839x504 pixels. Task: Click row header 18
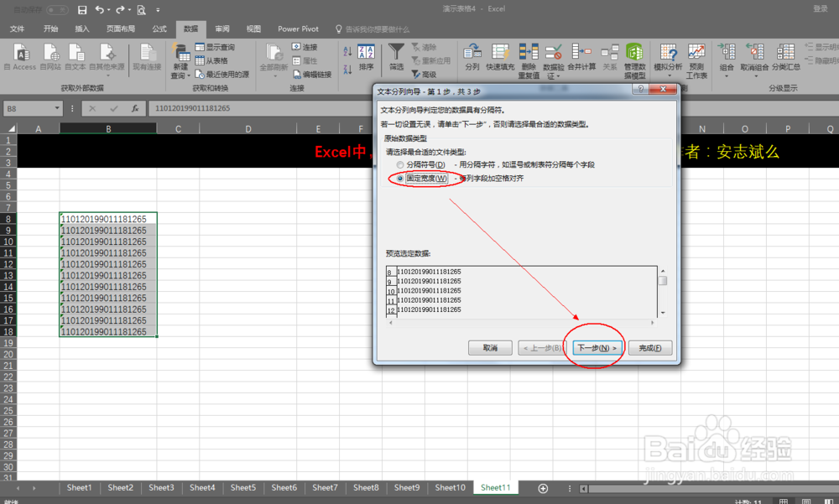click(x=8, y=332)
